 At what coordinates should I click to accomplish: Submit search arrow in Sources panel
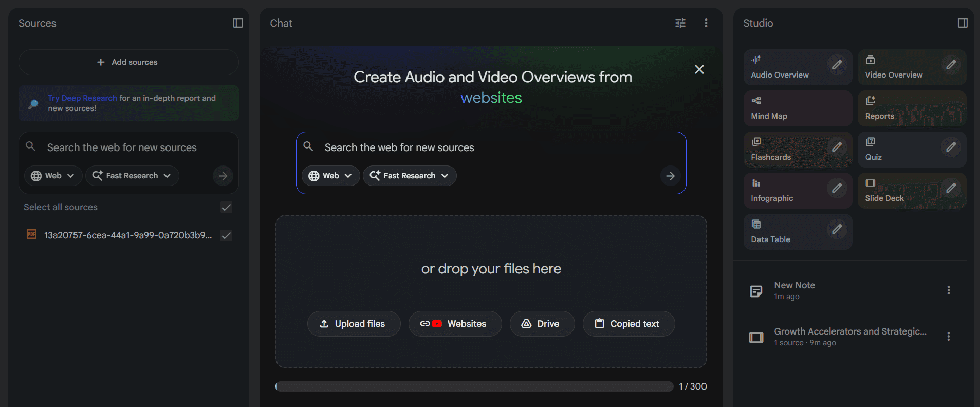(x=223, y=176)
